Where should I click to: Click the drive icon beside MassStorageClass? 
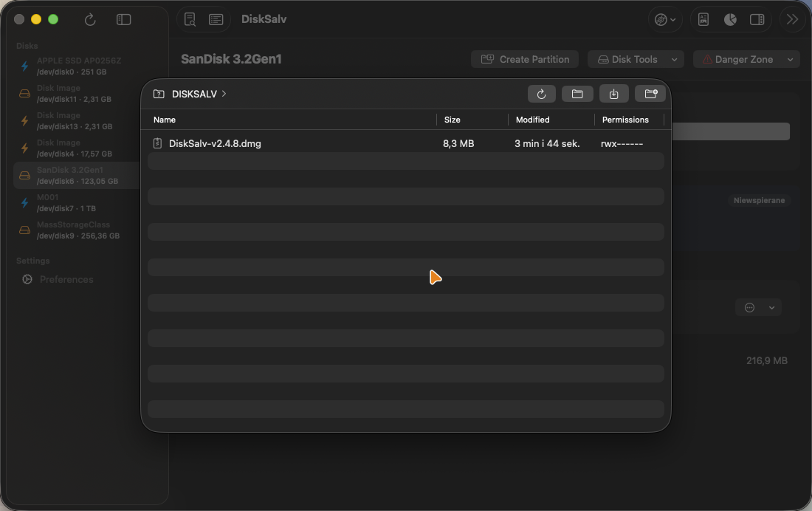click(x=24, y=230)
